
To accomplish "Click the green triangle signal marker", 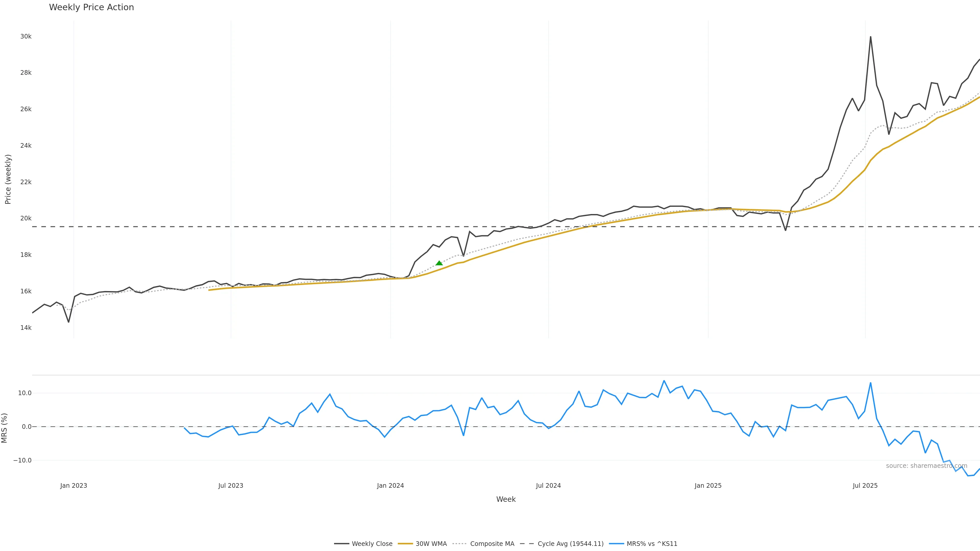I will click(439, 263).
